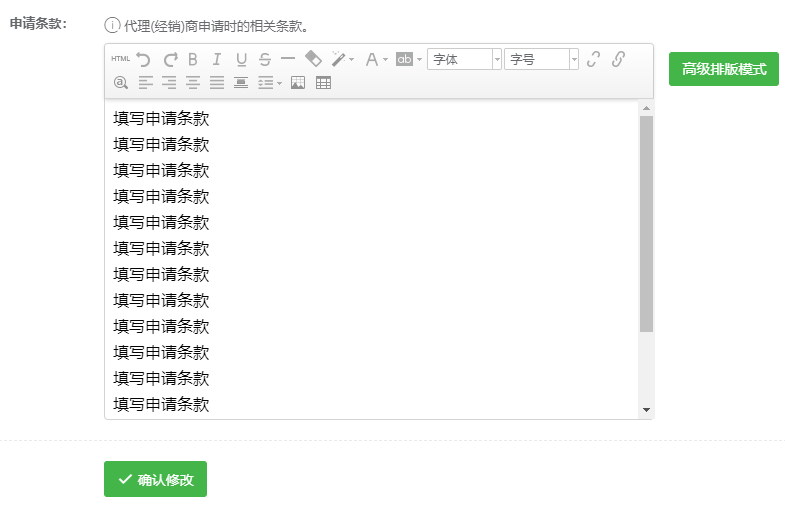Undo the last edit
The image size is (785, 506).
pos(143,60)
